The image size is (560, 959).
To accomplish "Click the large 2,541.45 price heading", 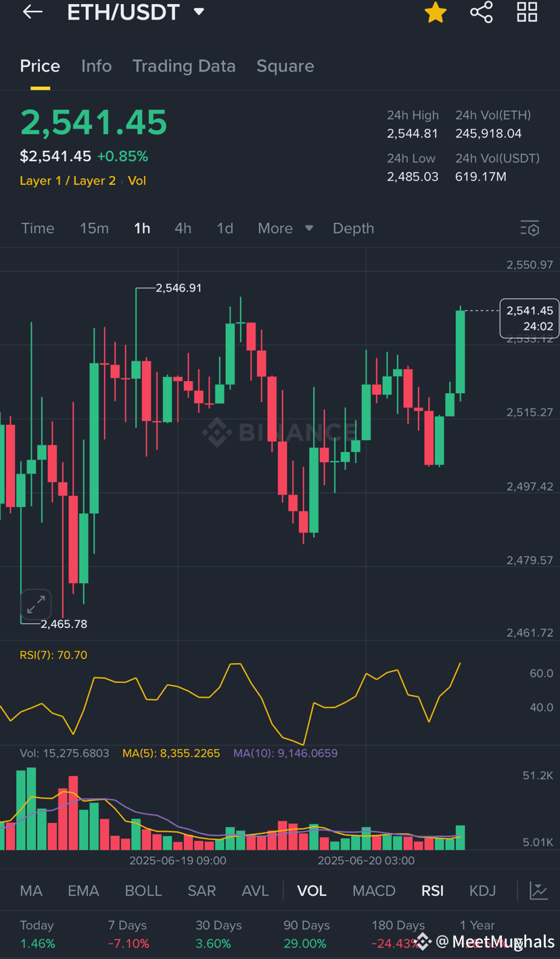I will 93,122.
